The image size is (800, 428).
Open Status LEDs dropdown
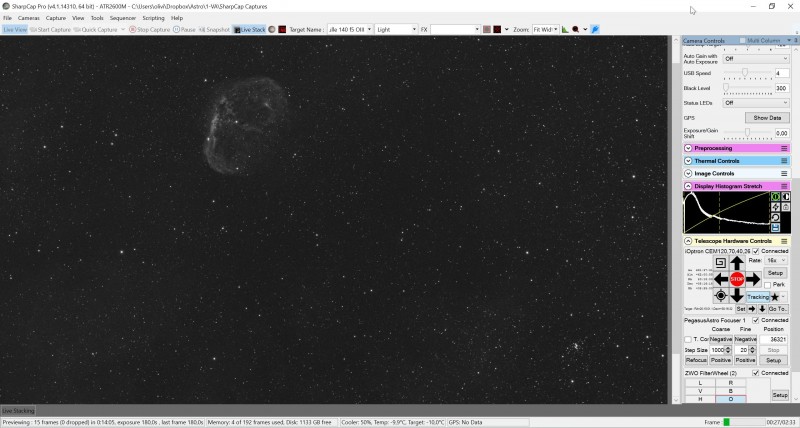tap(756, 103)
